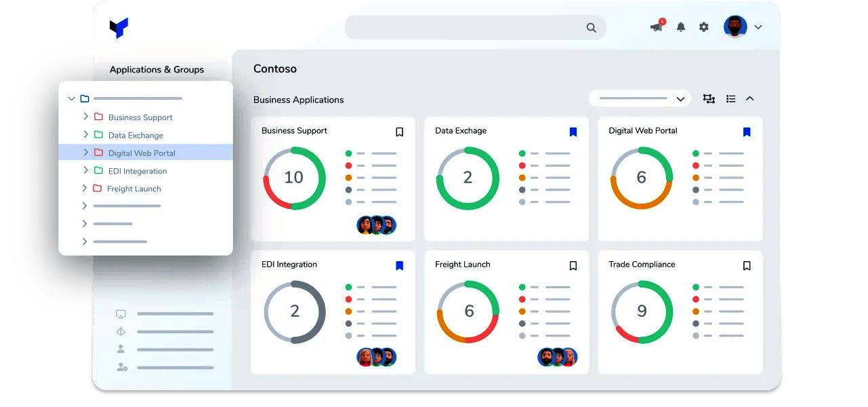Click the single user icon in sidebar
This screenshot has width=868, height=407.
[121, 349]
